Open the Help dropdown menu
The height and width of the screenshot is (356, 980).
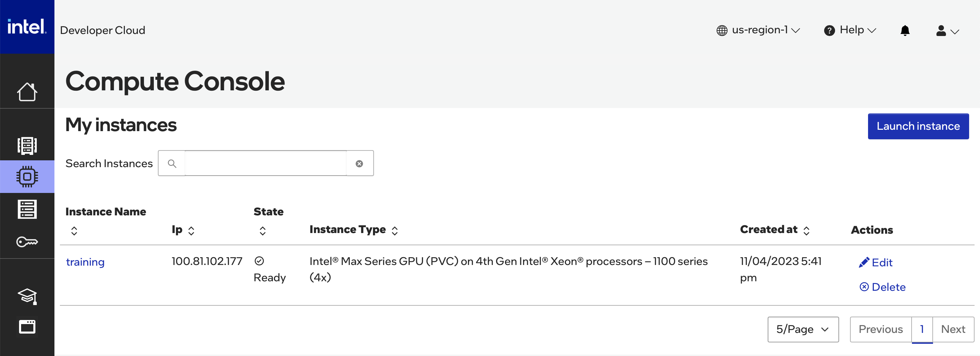point(850,30)
